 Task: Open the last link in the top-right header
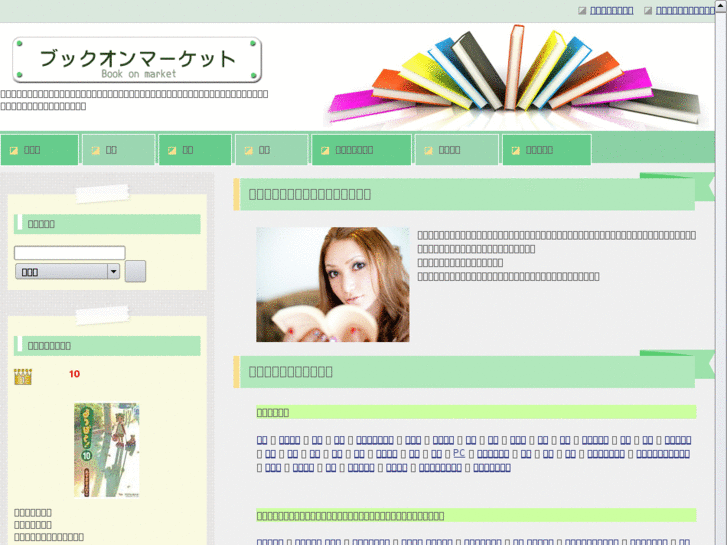click(x=685, y=10)
